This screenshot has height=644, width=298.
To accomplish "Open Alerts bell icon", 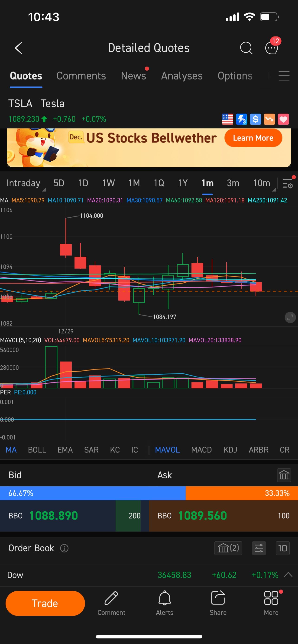I will 165,603.
